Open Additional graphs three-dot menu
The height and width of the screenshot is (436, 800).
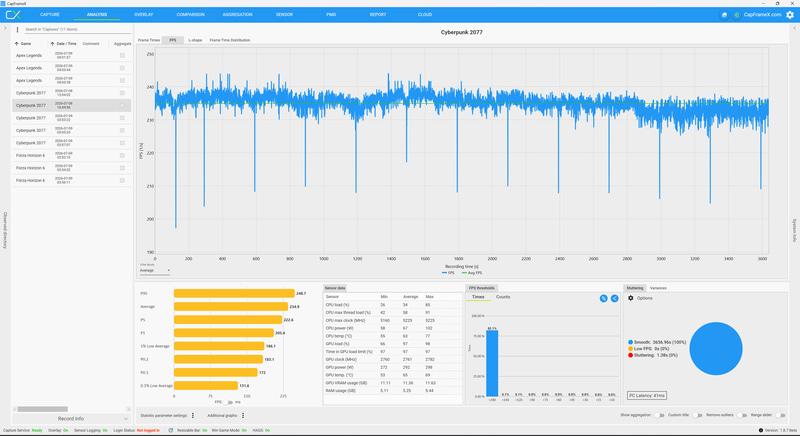tap(243, 416)
